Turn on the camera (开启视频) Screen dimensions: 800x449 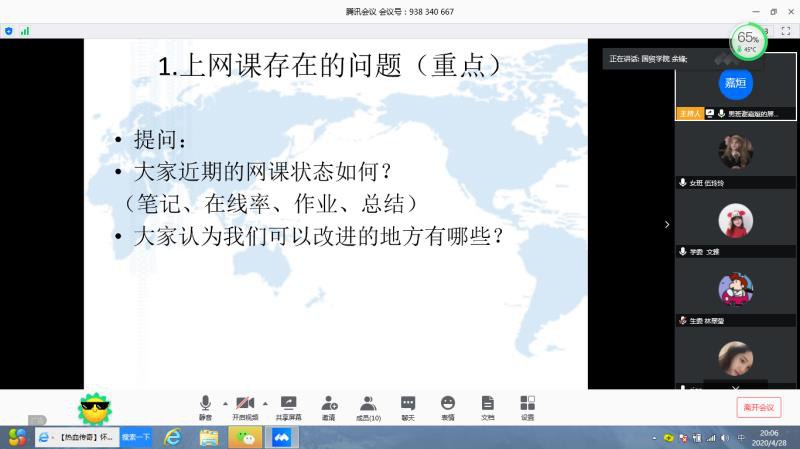point(245,407)
